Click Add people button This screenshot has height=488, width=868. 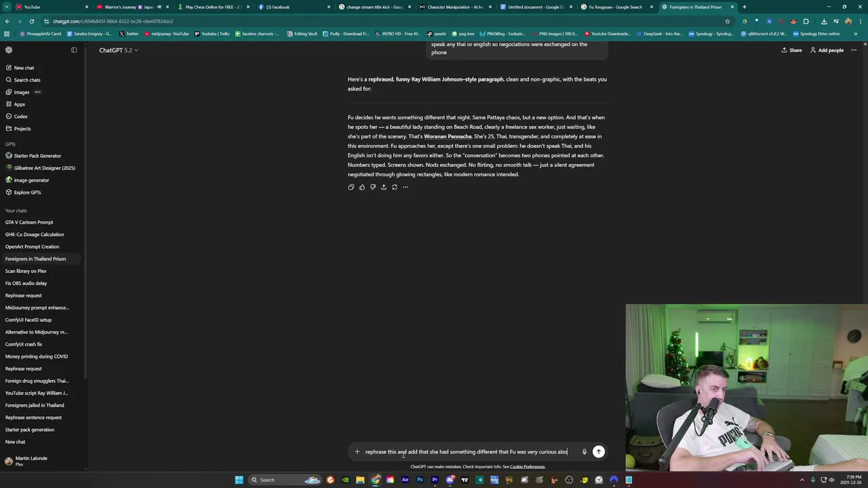click(827, 50)
